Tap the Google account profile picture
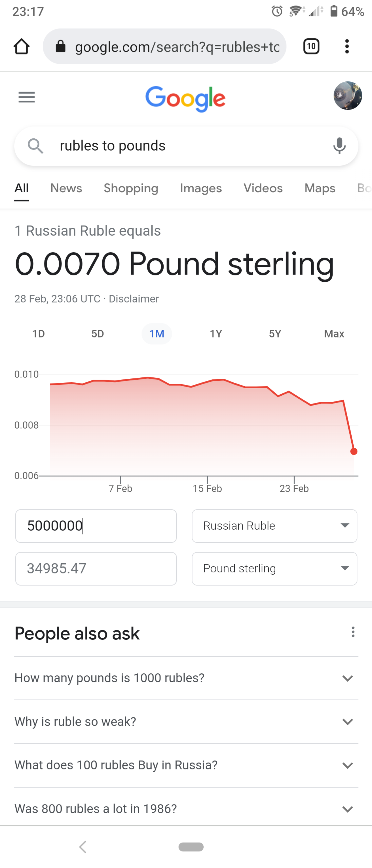This screenshot has width=372, height=868. [x=348, y=96]
